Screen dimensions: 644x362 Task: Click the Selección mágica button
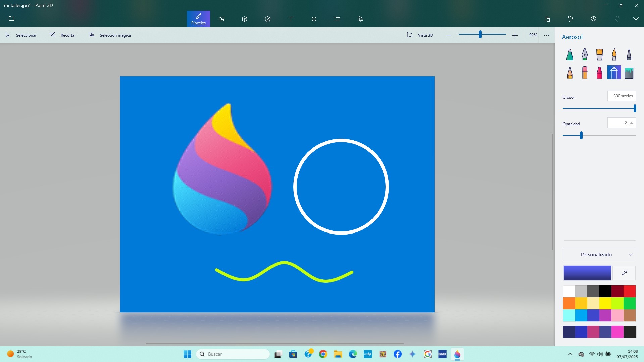click(110, 35)
